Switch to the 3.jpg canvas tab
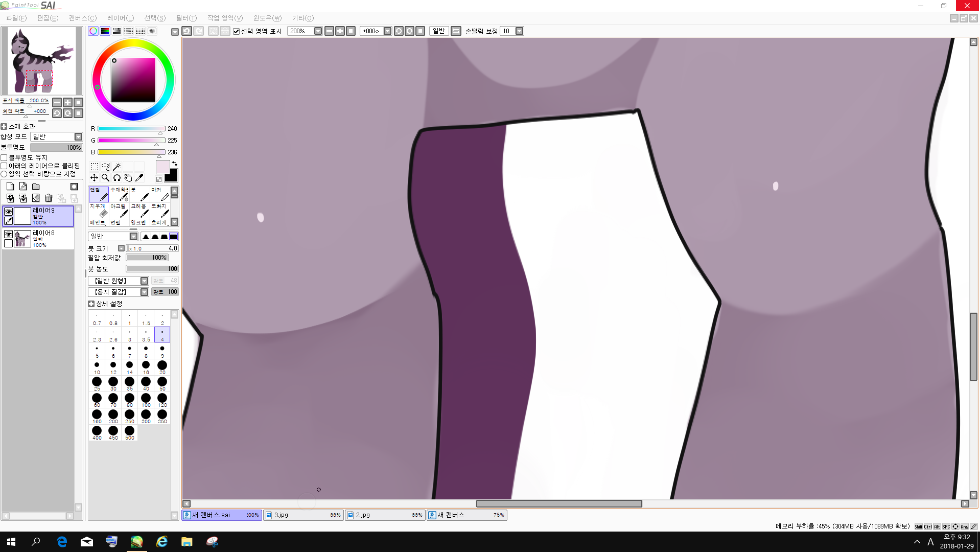The image size is (980, 552). click(x=303, y=515)
